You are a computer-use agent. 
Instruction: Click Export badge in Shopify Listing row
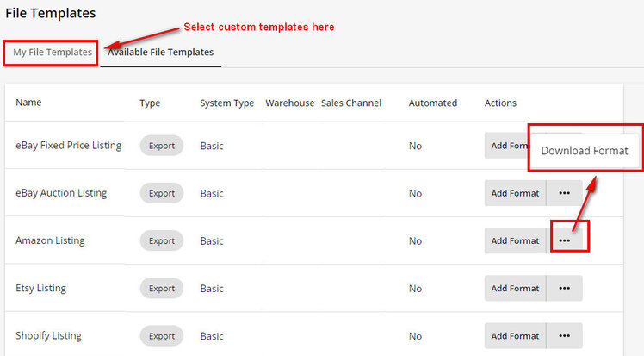pos(161,336)
